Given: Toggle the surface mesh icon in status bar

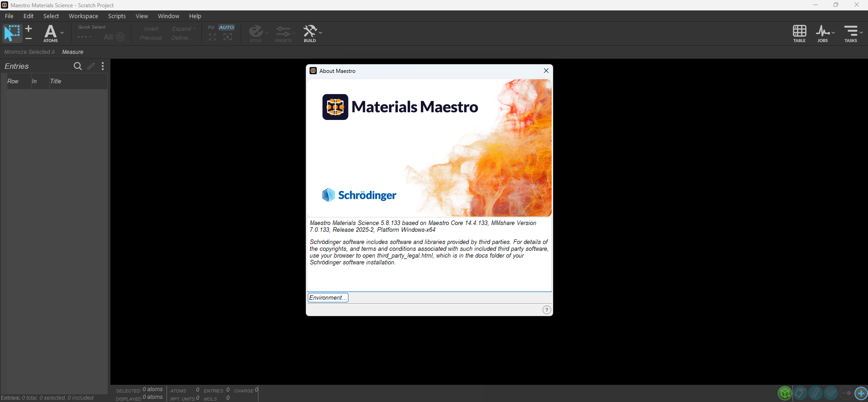Looking at the screenshot, I should click(831, 393).
